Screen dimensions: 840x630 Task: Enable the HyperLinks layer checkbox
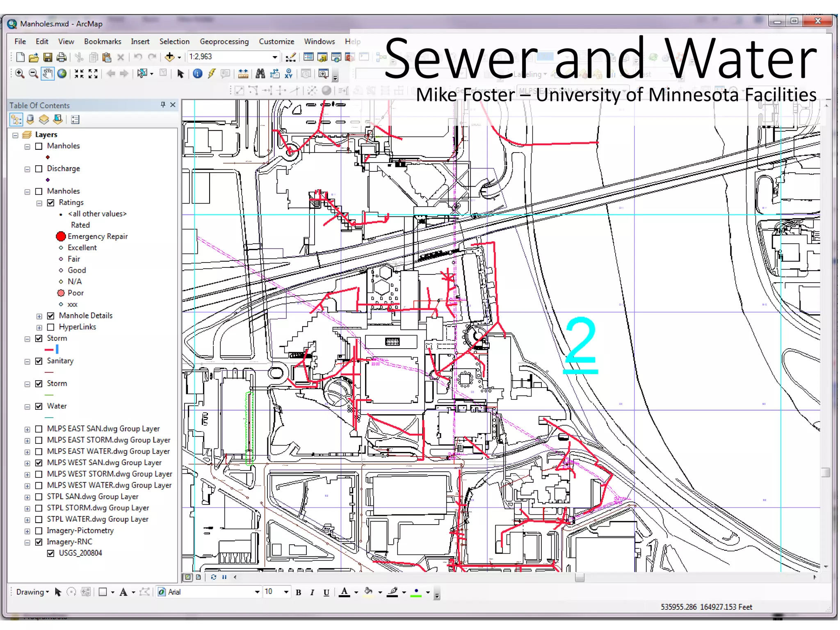51,327
